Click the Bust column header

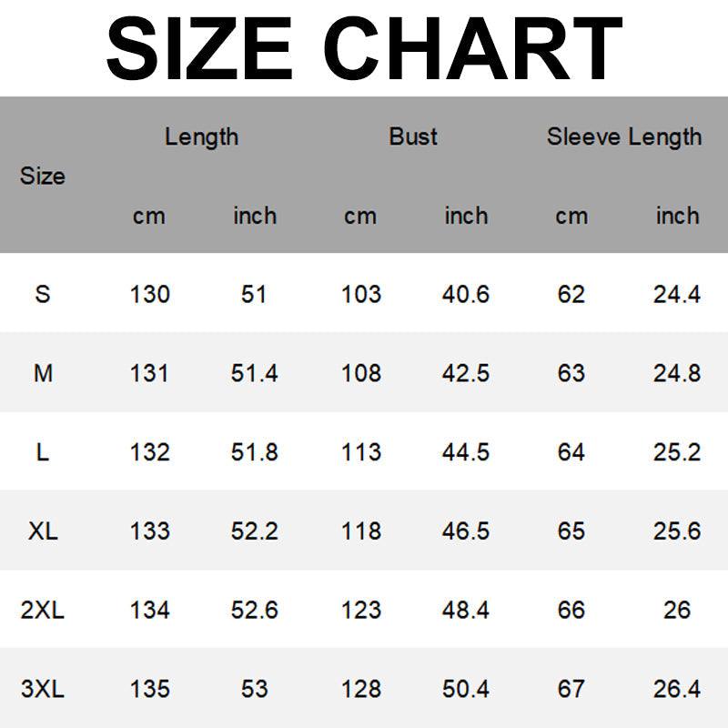[413, 136]
